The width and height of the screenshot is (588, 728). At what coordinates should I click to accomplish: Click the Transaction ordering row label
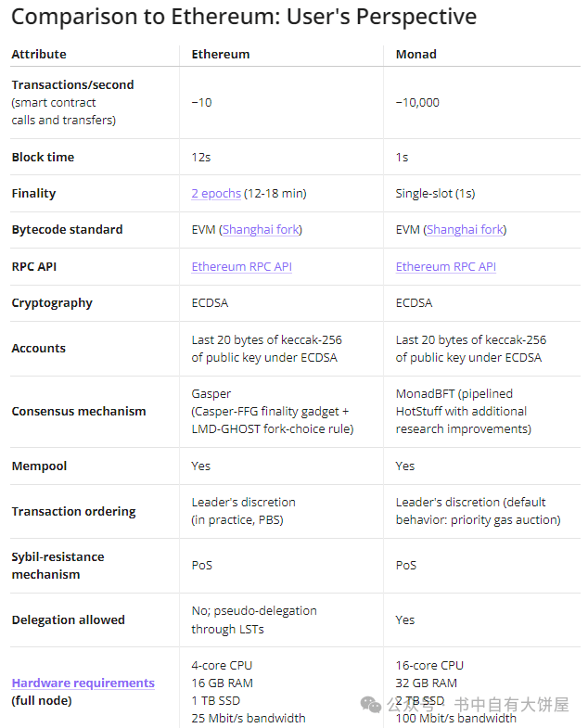74,511
